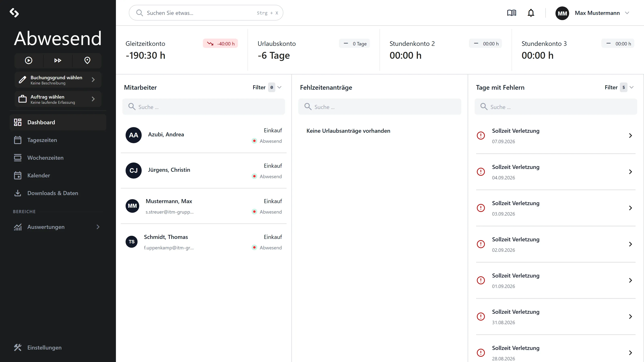Open Sollzeit Verletzung 07.09.2026 chevron

(630, 135)
